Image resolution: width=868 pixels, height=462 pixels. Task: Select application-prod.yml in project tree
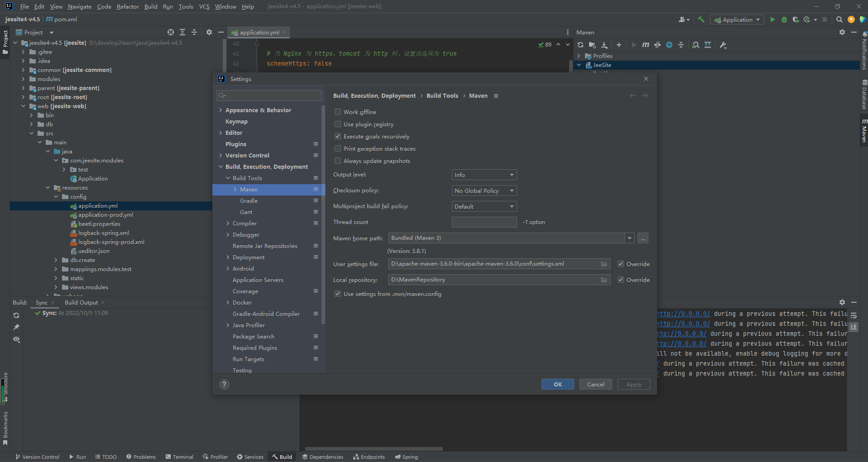[105, 214]
